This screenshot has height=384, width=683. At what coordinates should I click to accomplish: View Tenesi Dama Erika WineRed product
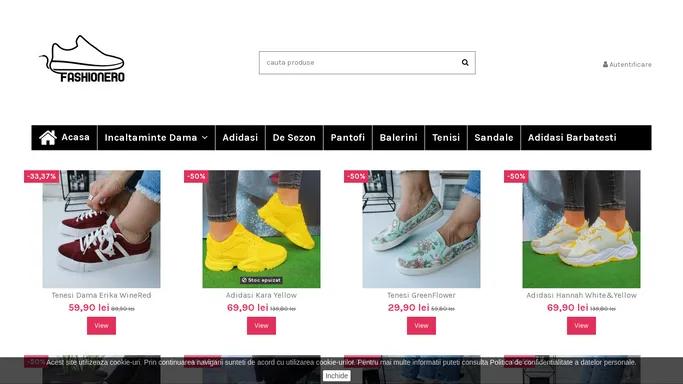pyautogui.click(x=101, y=326)
